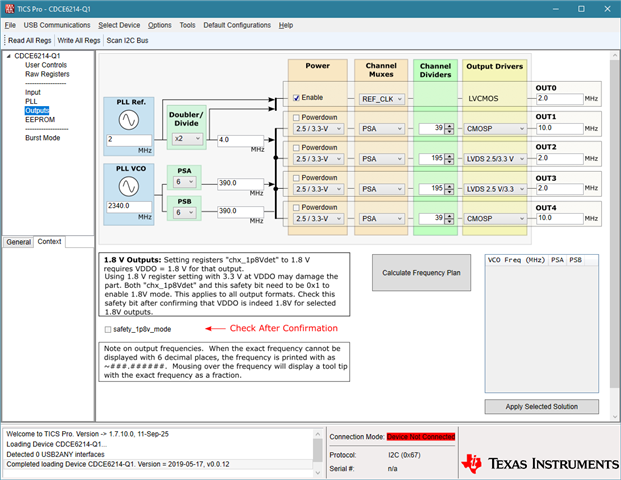The image size is (621, 480).
Task: Increment the OUT1 channel divider spinner
Action: pyautogui.click(x=449, y=126)
